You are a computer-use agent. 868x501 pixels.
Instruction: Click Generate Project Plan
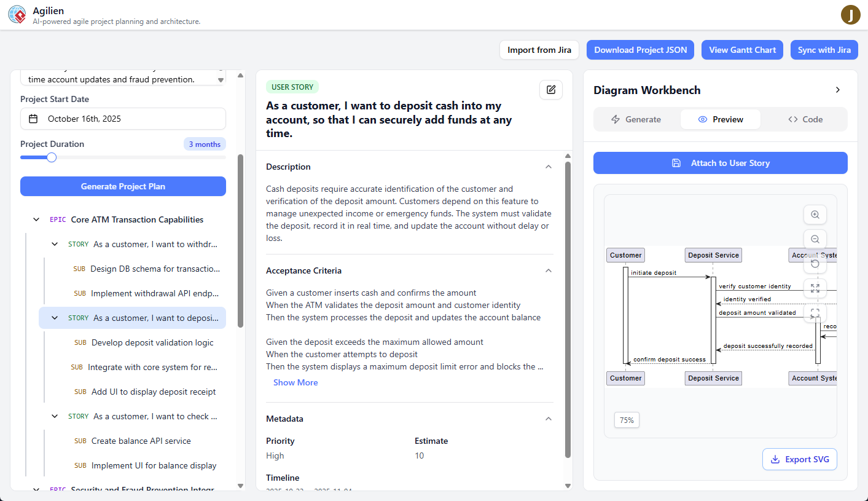click(123, 186)
